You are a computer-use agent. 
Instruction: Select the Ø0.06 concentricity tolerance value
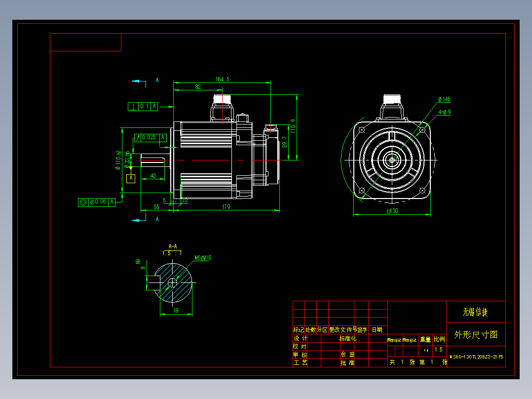[x=98, y=201]
